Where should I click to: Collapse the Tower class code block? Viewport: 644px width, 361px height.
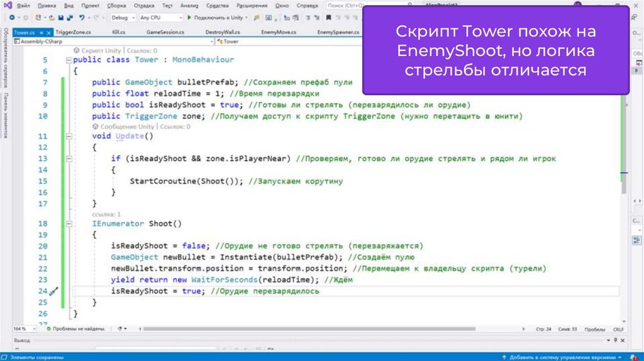pos(69,60)
